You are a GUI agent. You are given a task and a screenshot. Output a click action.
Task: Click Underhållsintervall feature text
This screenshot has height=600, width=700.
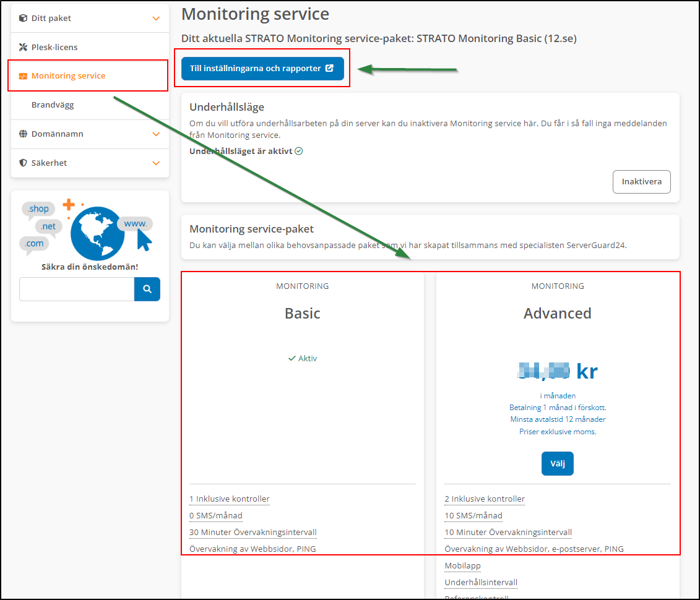(x=481, y=583)
